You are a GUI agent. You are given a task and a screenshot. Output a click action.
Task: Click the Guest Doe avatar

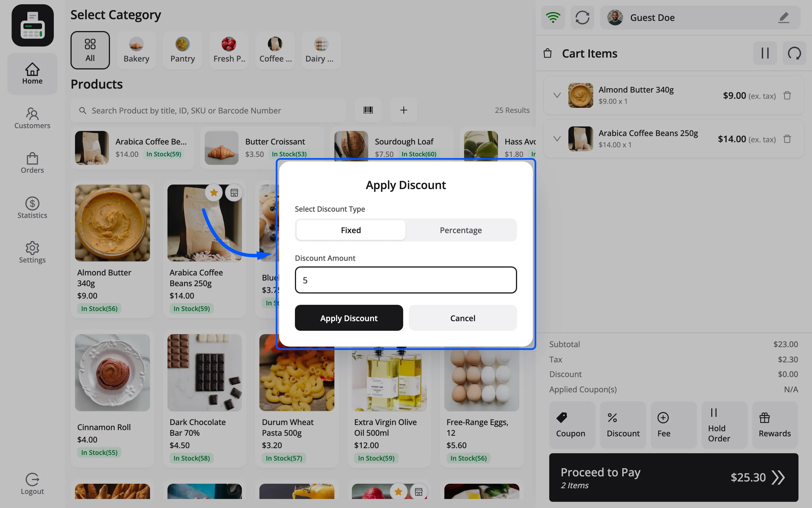pos(615,17)
